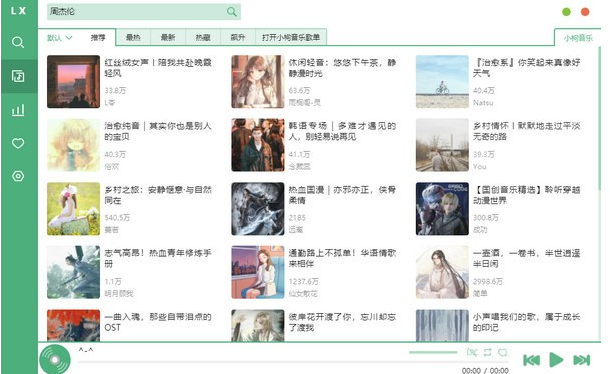The height and width of the screenshot is (374, 610).
Task: Switch to the 最热 tab
Action: tap(133, 38)
